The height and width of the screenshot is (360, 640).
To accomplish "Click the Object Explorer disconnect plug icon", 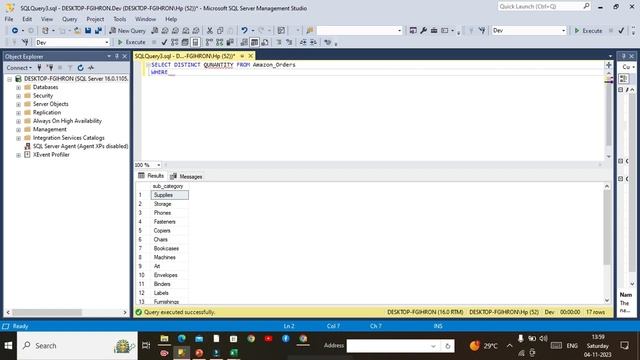I will [50, 68].
